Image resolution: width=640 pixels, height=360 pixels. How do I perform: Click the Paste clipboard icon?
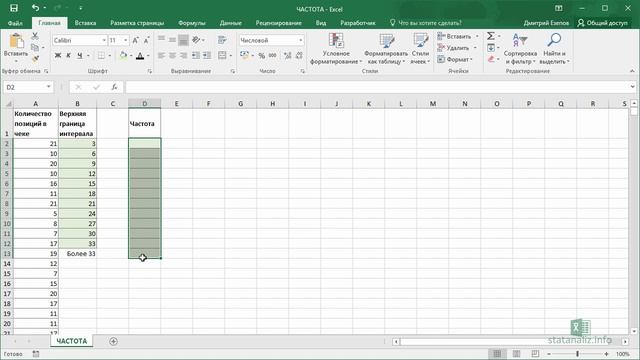16,41
